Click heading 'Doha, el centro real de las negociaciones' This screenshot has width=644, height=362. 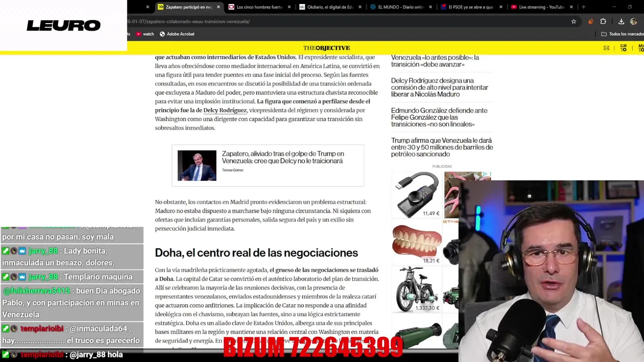point(256,253)
